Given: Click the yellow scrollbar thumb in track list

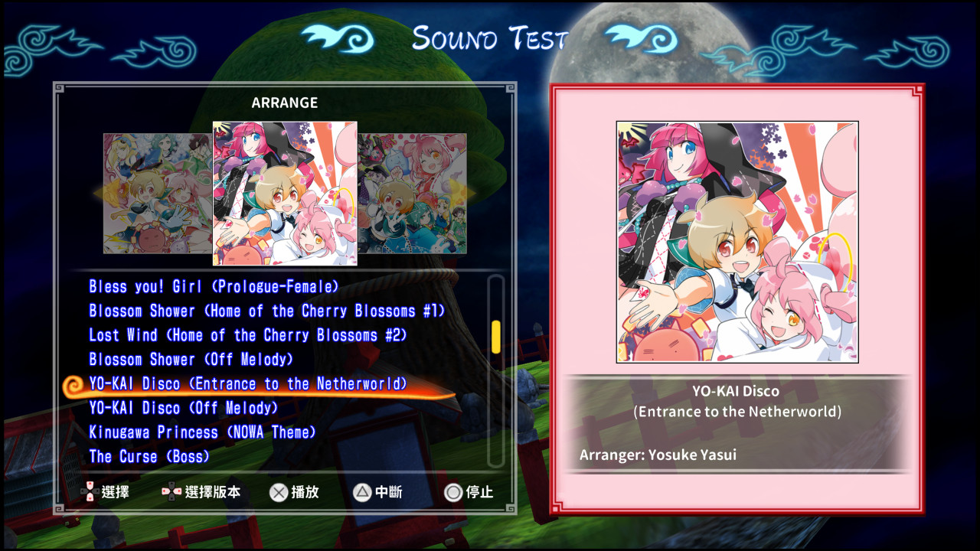Looking at the screenshot, I should pyautogui.click(x=496, y=337).
